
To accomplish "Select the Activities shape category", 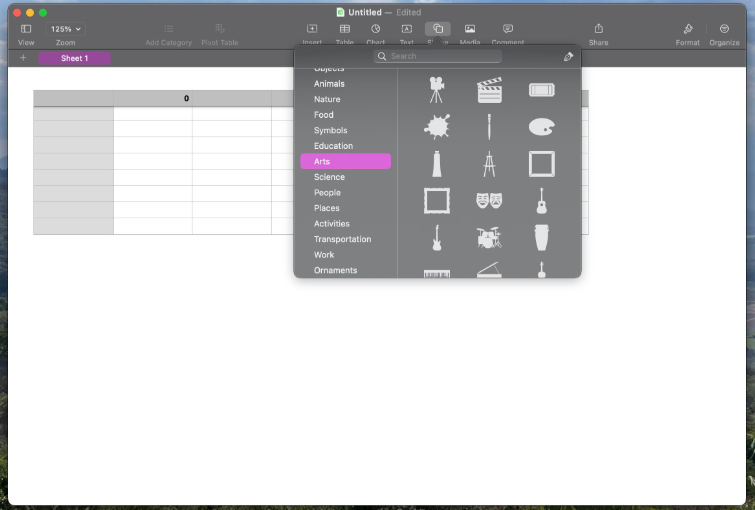I will pyautogui.click(x=346, y=223).
